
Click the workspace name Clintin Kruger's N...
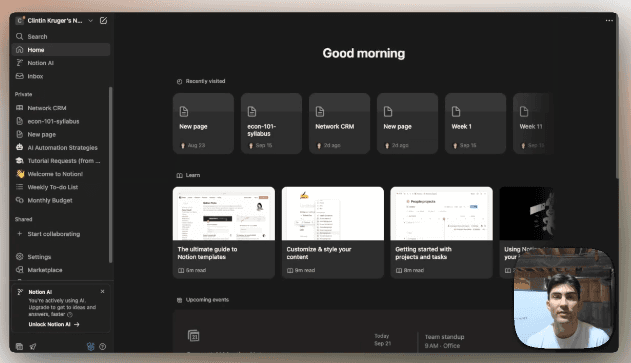tap(55, 21)
